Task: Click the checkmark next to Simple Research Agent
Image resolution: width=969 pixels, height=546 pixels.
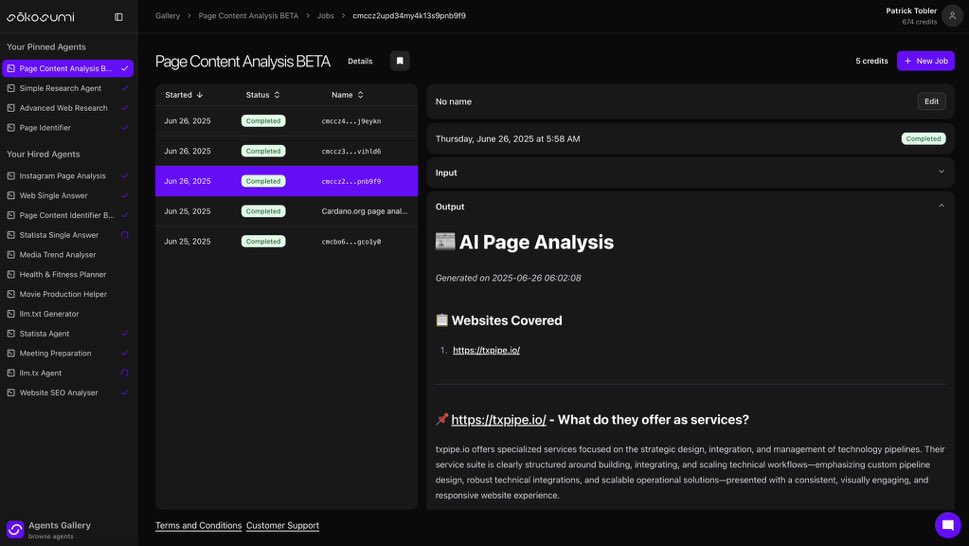Action: (x=124, y=88)
